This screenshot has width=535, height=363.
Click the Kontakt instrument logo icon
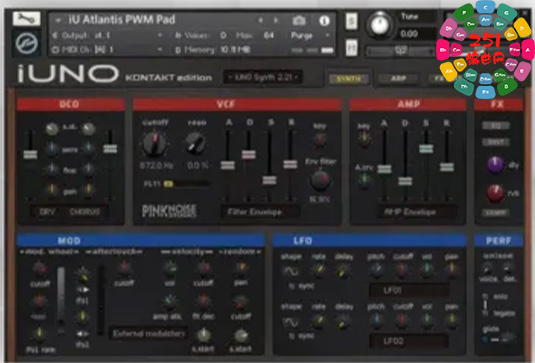26,43
